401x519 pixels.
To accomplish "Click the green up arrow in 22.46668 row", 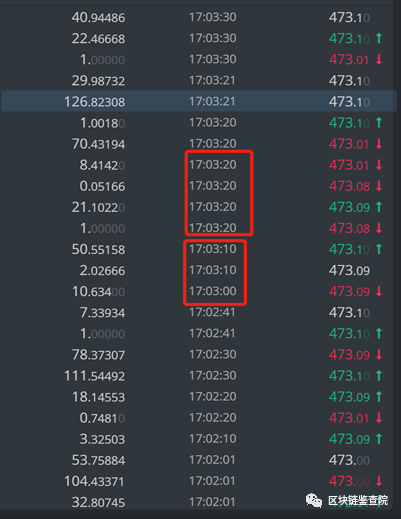I will click(x=379, y=38).
